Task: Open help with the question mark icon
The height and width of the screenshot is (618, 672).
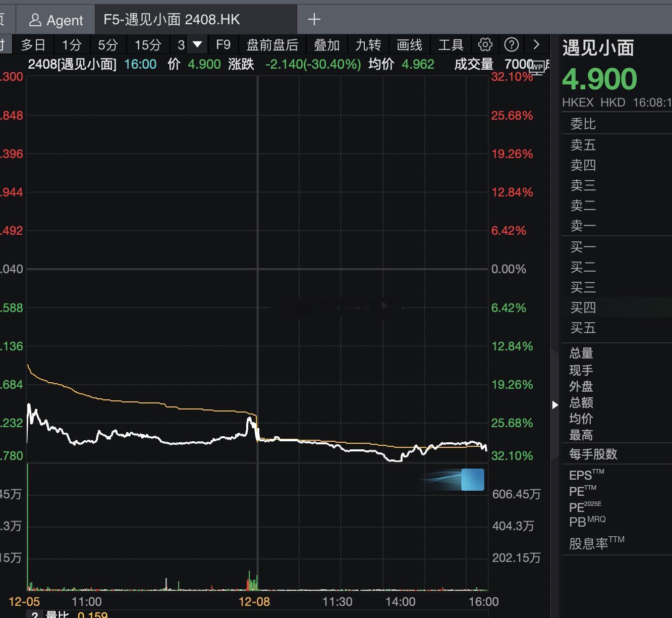Action: pos(512,45)
